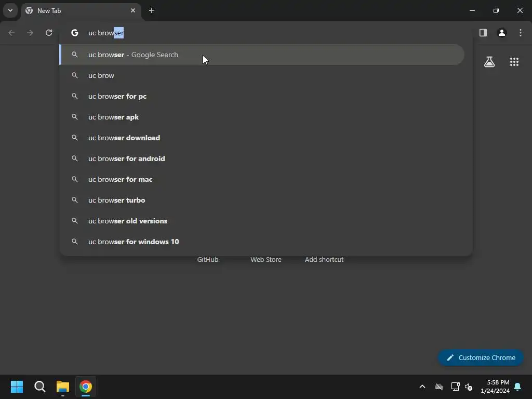Click Add shortcut

pos(324,260)
